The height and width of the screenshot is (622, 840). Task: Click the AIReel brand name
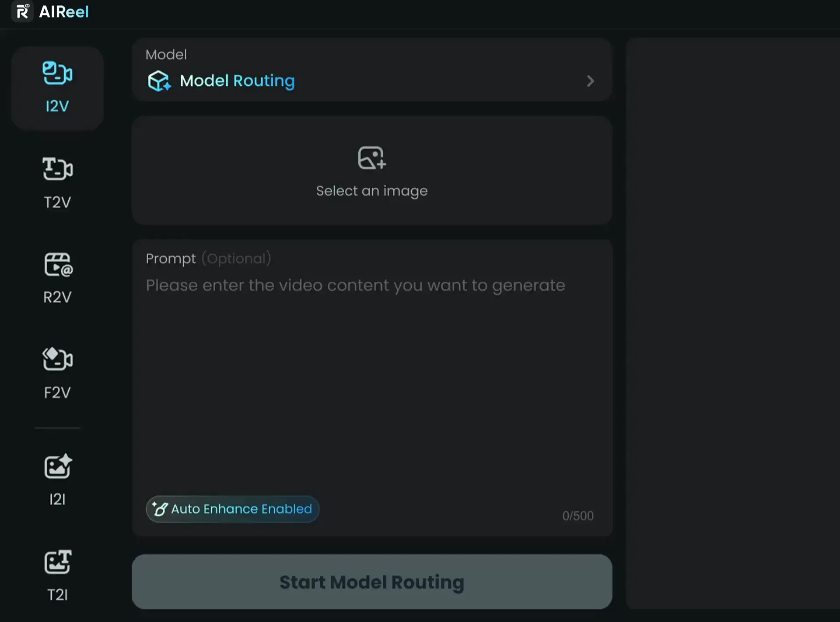tap(64, 12)
